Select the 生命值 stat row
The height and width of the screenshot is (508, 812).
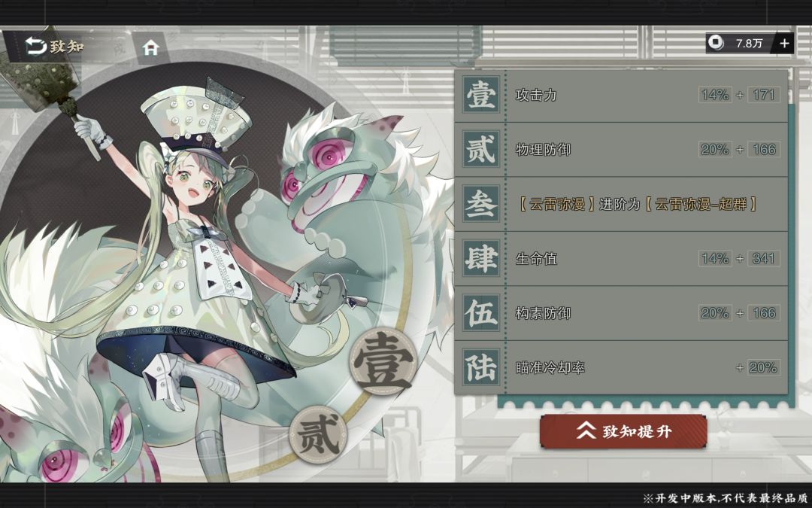[x=622, y=259]
